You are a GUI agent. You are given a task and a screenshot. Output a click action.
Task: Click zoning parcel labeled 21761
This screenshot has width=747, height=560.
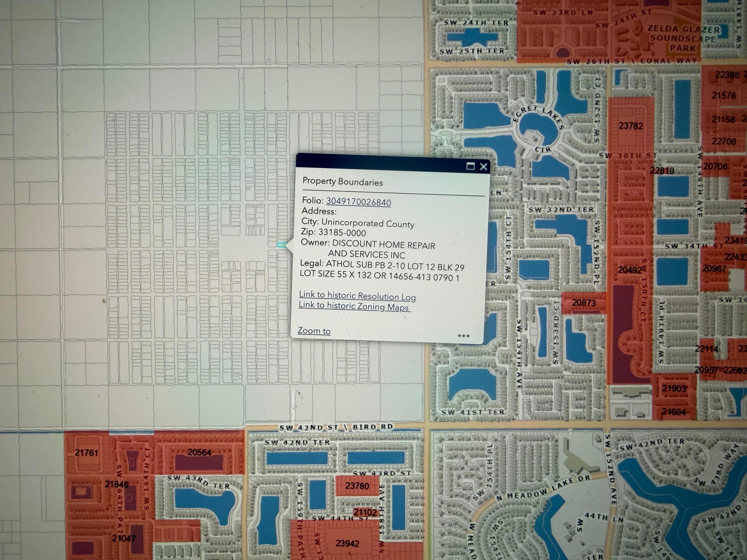[86, 453]
